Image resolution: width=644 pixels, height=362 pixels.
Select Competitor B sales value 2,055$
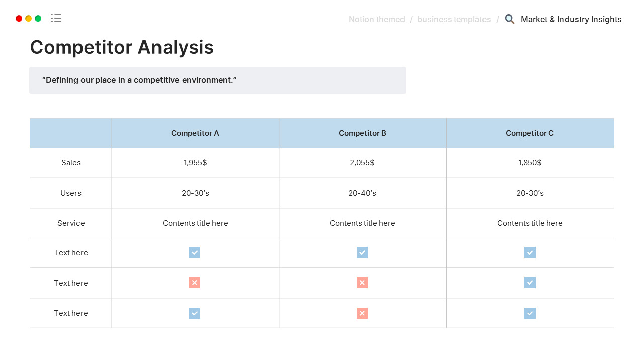click(362, 163)
